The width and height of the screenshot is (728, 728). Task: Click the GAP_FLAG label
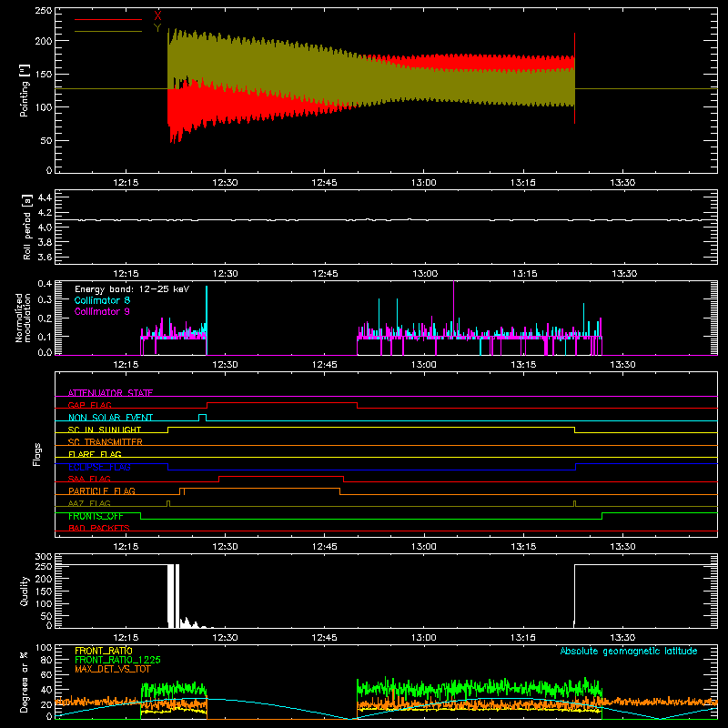tap(89, 405)
